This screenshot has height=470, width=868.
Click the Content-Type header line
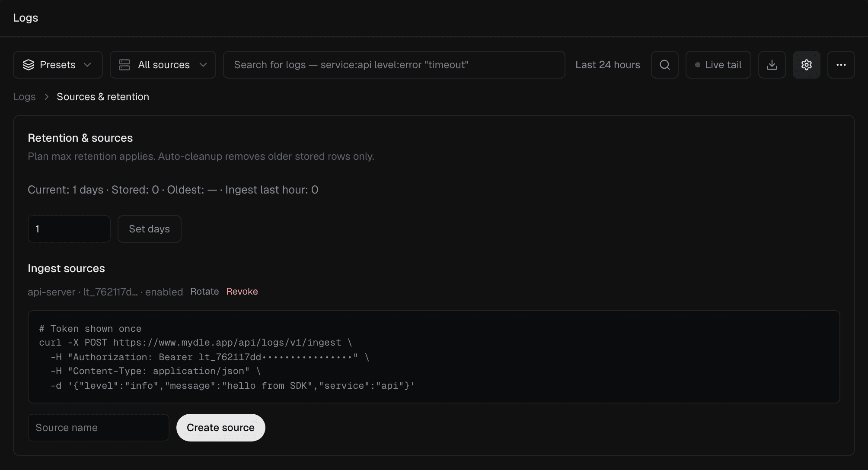[x=156, y=371]
